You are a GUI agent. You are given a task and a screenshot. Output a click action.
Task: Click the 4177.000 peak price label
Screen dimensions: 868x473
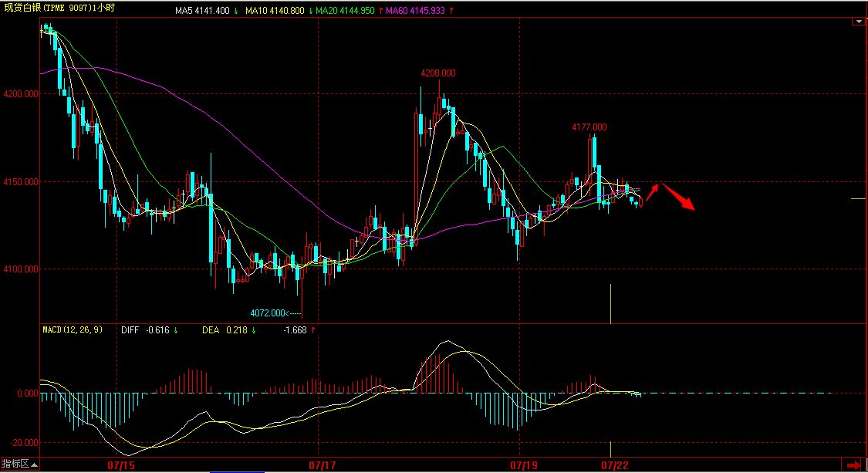[x=589, y=127]
